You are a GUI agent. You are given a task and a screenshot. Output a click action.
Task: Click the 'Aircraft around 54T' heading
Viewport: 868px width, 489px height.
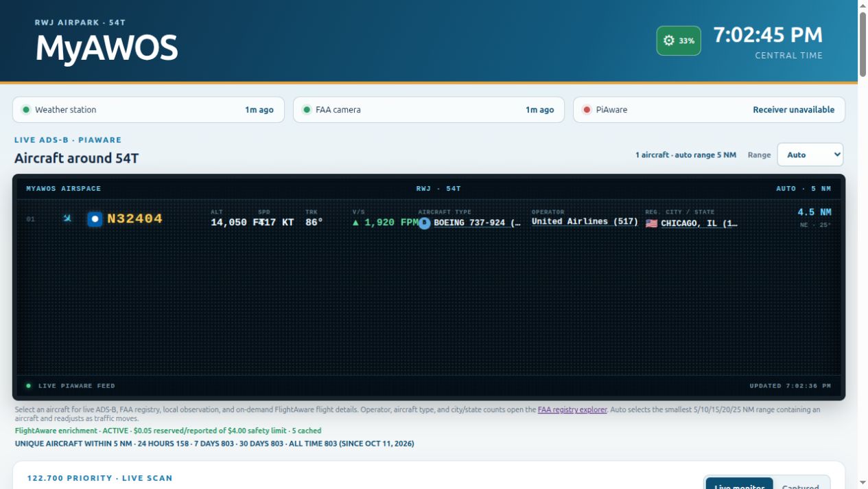click(76, 159)
